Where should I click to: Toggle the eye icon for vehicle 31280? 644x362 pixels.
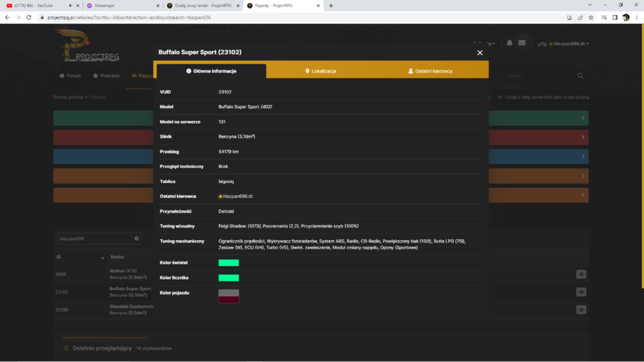(581, 310)
